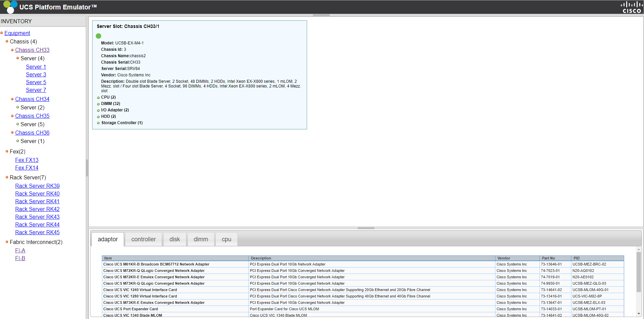Open Fex FX14 link
Screen dimensions: 644x319
click(x=27, y=168)
